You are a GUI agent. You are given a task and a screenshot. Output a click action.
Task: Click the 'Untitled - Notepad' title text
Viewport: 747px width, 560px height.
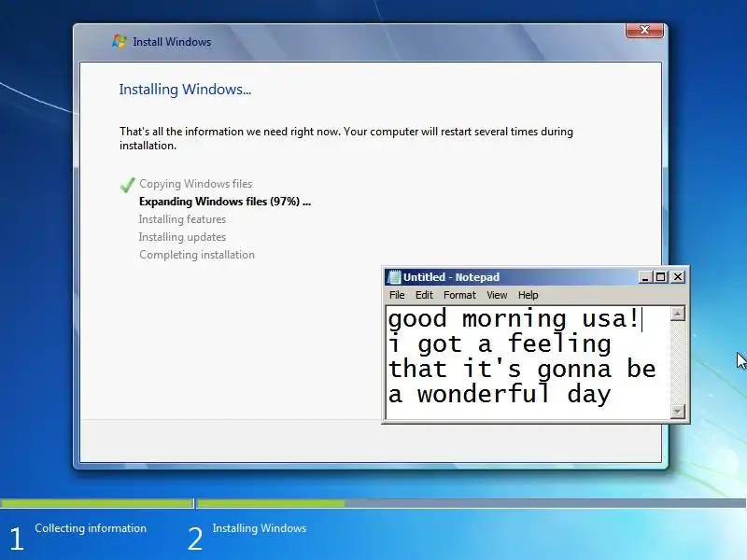point(451,277)
